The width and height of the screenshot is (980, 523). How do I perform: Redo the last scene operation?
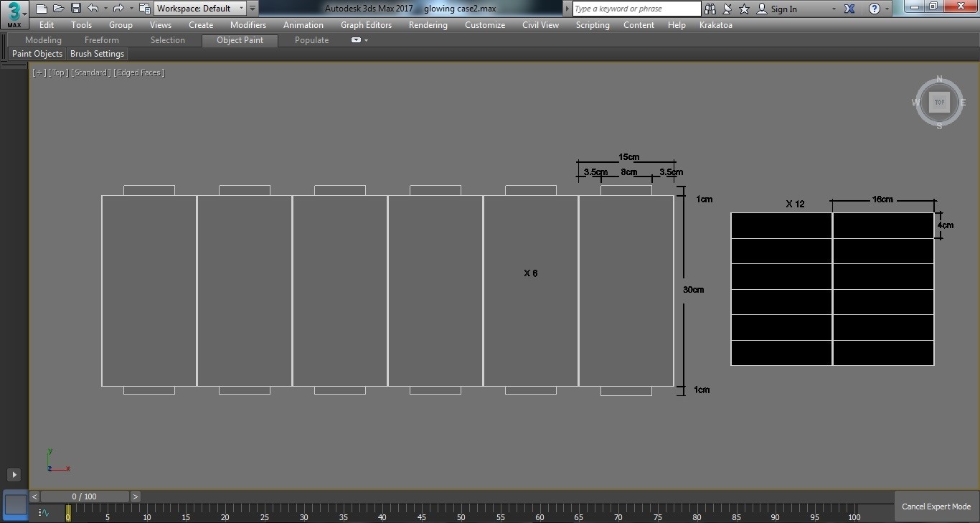click(x=118, y=9)
